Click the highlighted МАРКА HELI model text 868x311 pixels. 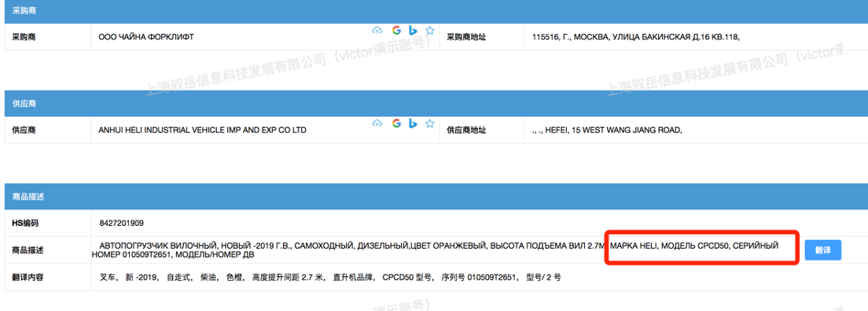point(694,246)
